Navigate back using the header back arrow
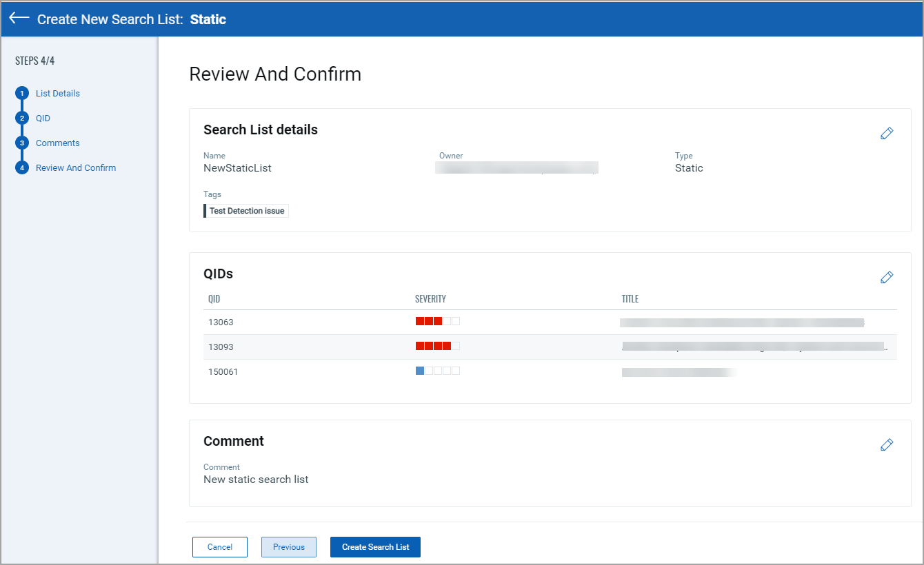This screenshot has height=565, width=924. [19, 19]
